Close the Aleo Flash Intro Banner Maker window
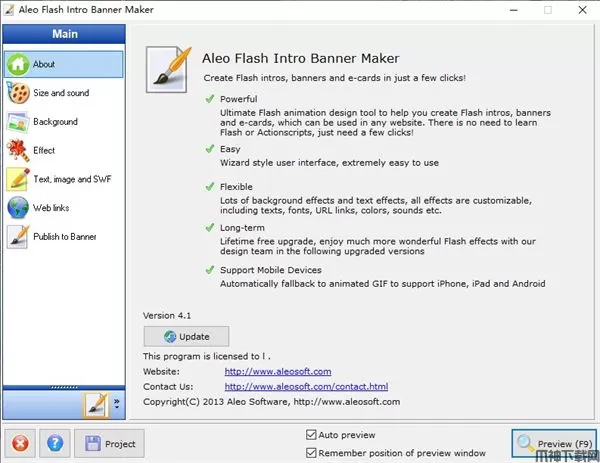The image size is (600, 463). tap(582, 10)
